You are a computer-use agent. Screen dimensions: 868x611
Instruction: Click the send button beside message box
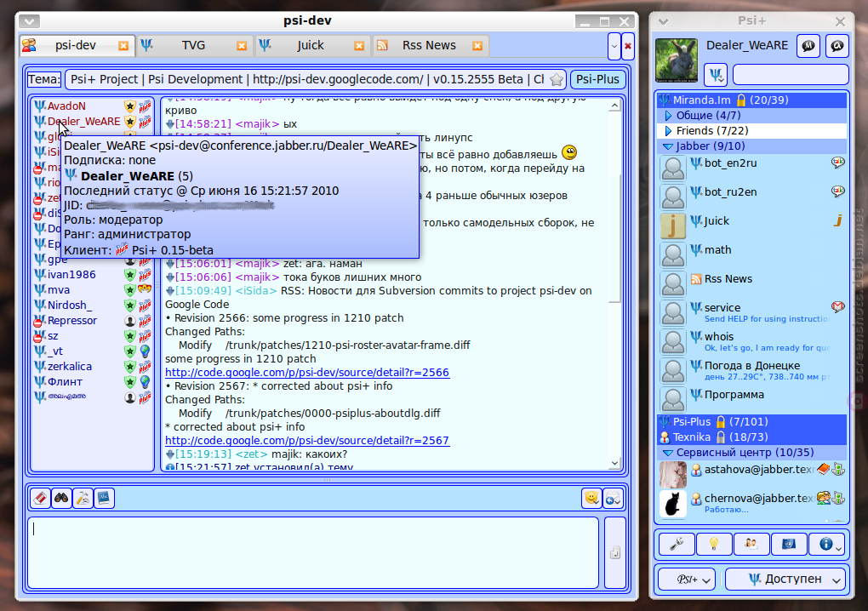615,552
